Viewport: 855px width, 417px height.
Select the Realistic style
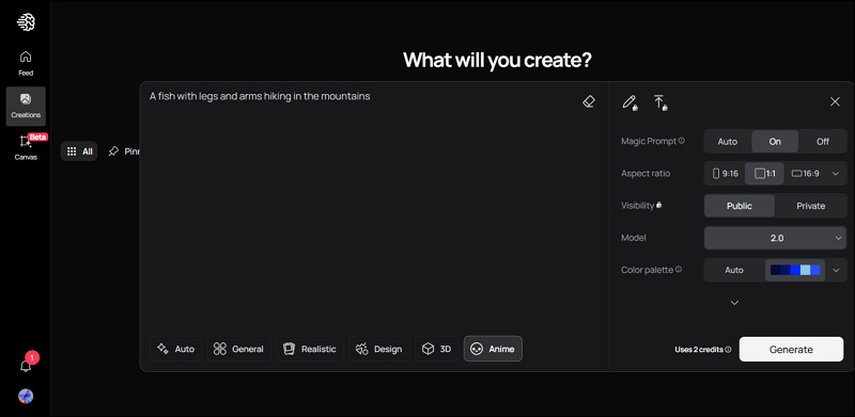pos(310,349)
